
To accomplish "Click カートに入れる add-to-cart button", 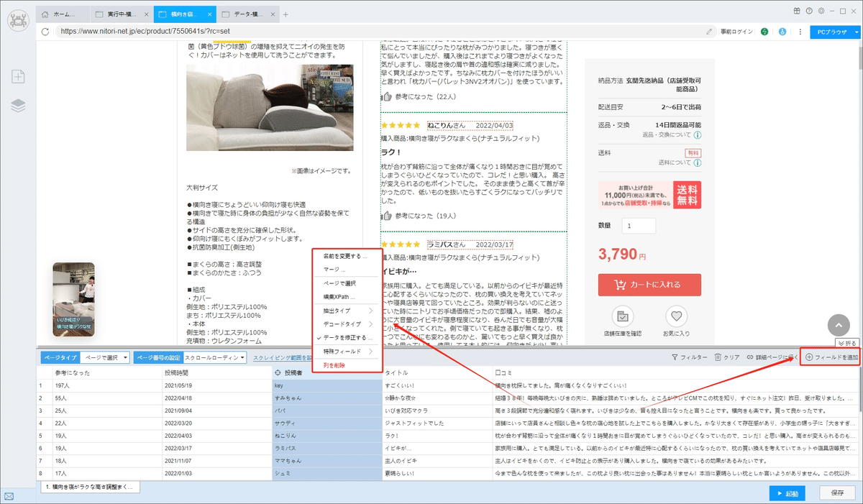I will pyautogui.click(x=649, y=284).
